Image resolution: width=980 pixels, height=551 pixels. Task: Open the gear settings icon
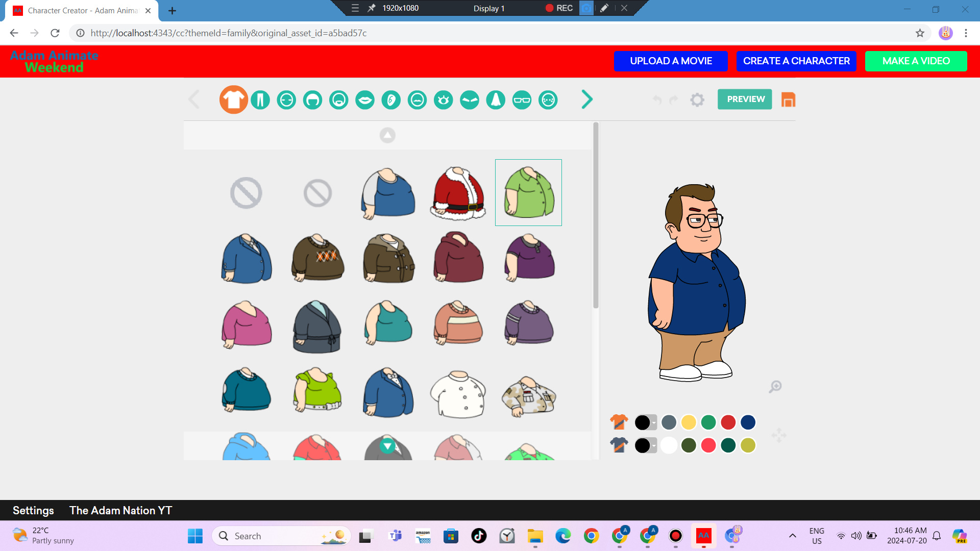697,100
